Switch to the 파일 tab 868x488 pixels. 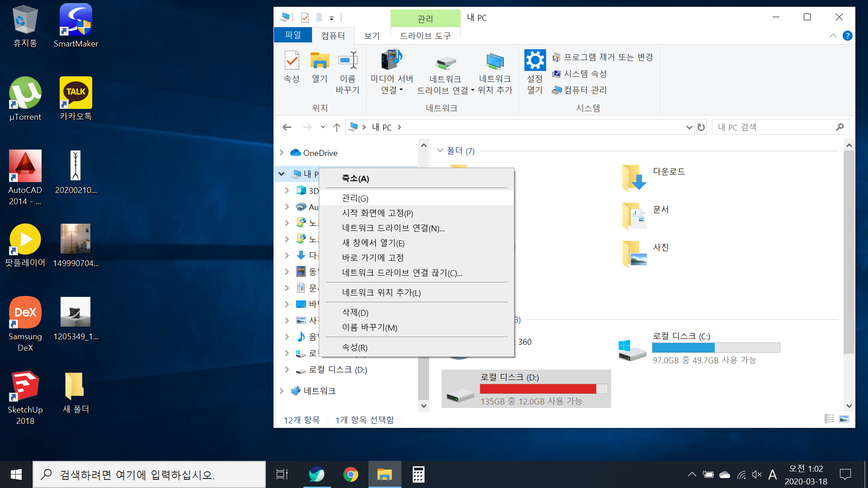pos(293,35)
